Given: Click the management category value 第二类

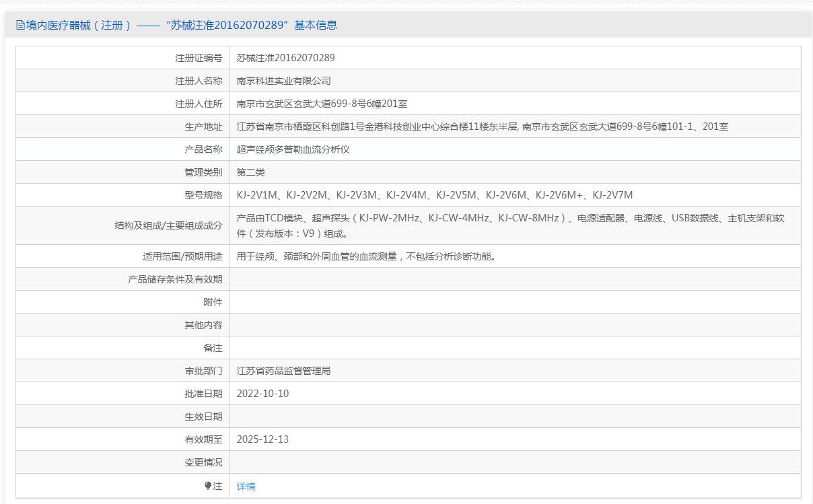Looking at the screenshot, I should click(x=250, y=172).
